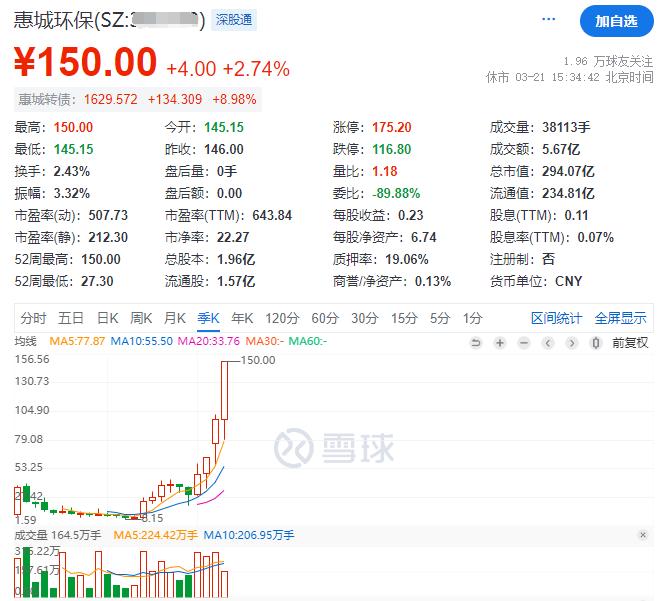Switch to the 月K tab

tap(175, 318)
